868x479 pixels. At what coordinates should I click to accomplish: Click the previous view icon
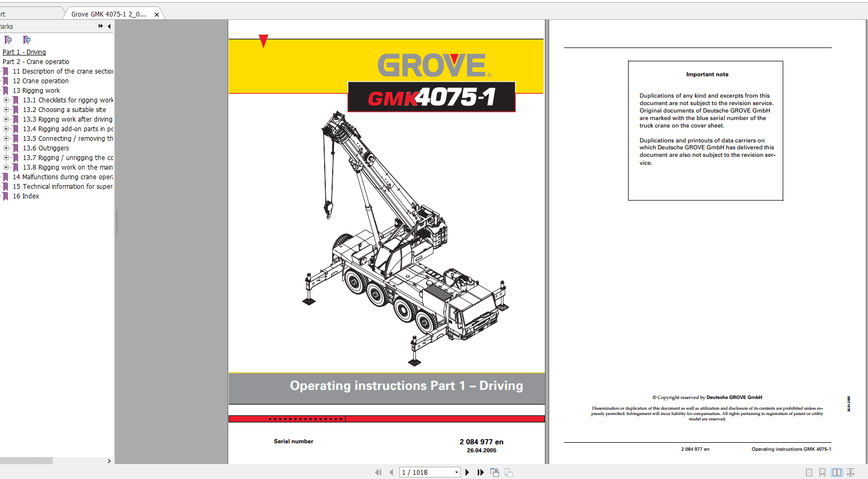click(x=495, y=473)
